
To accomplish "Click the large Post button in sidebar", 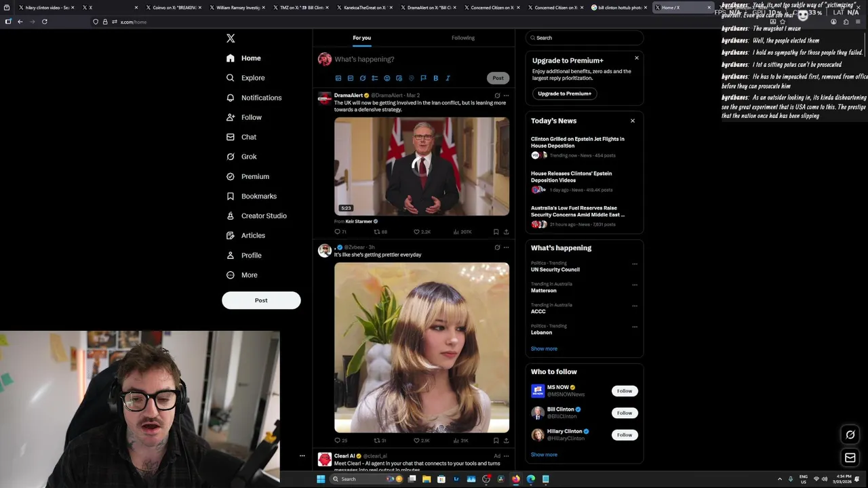I will click(x=261, y=300).
